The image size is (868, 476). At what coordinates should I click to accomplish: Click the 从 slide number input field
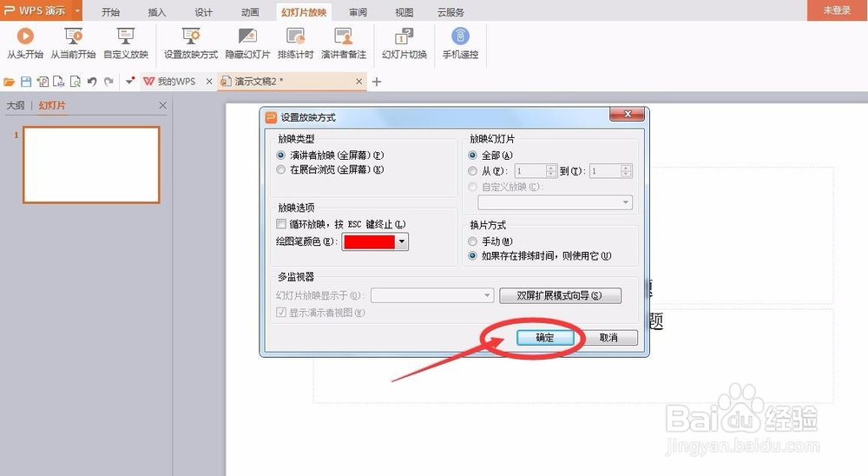pyautogui.click(x=529, y=171)
